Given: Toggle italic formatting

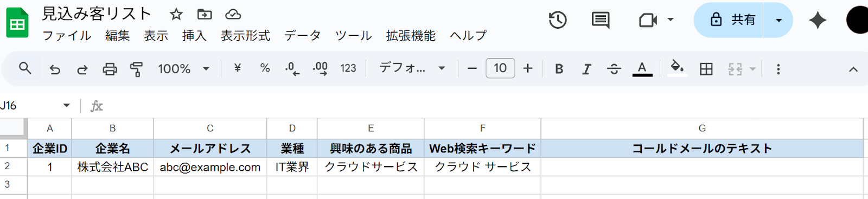Looking at the screenshot, I should [586, 69].
